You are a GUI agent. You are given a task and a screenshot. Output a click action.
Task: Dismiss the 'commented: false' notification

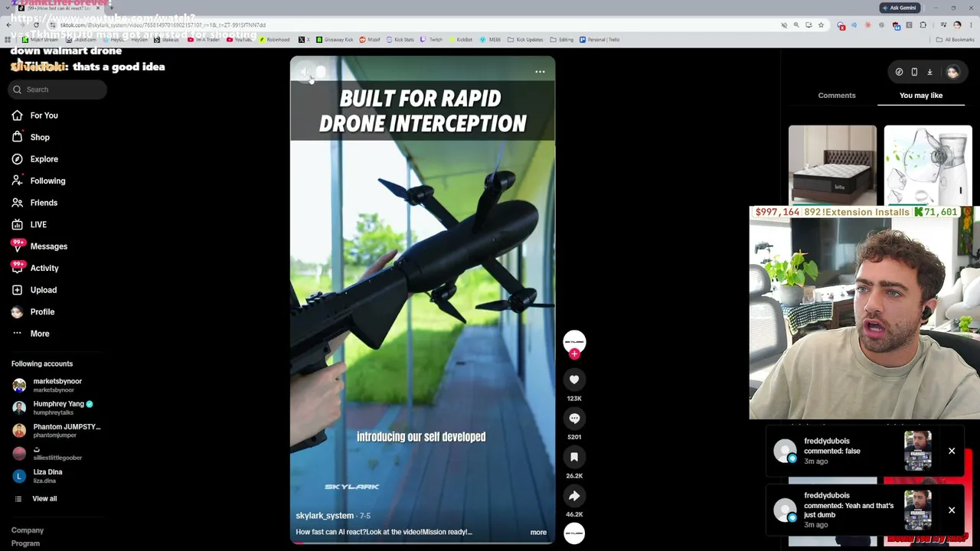click(952, 452)
